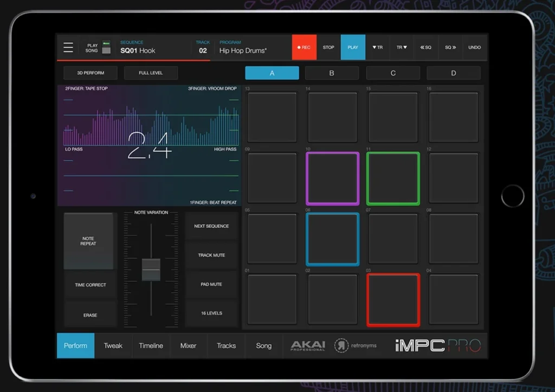Image resolution: width=555 pixels, height=392 pixels.
Task: Hit drum pad 12
Action: (454, 178)
